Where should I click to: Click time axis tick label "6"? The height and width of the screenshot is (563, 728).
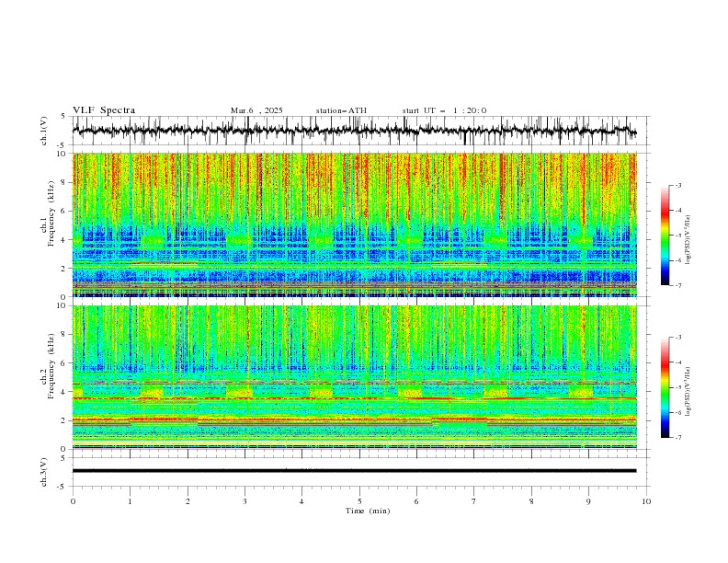tap(416, 501)
